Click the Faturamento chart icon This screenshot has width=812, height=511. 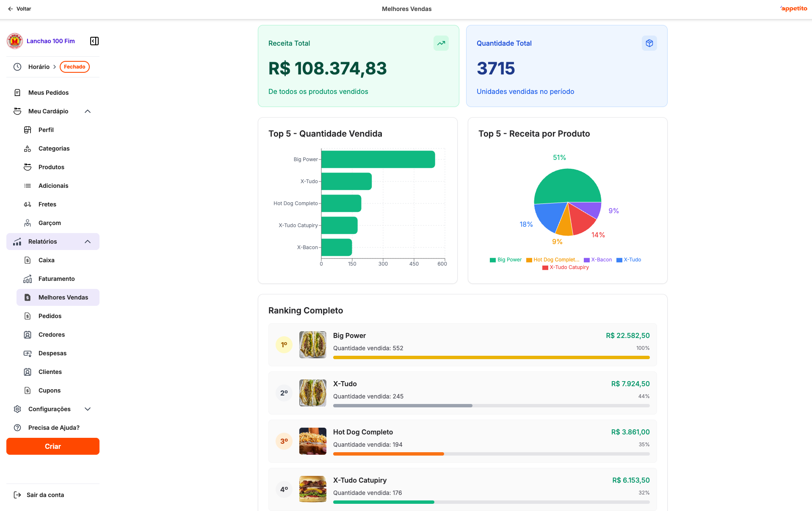tap(28, 279)
